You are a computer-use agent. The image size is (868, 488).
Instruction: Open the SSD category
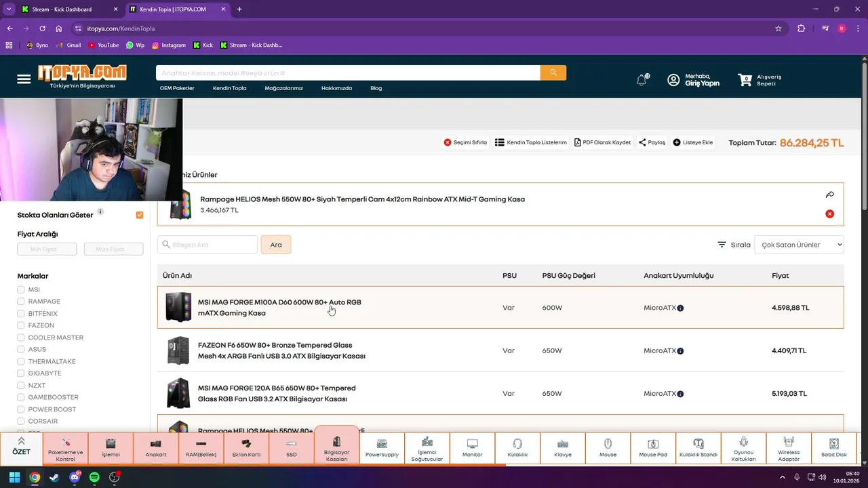[x=292, y=449]
